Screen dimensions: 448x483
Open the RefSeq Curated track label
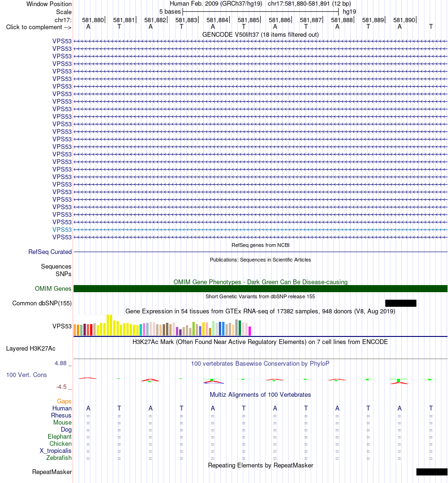(50, 252)
